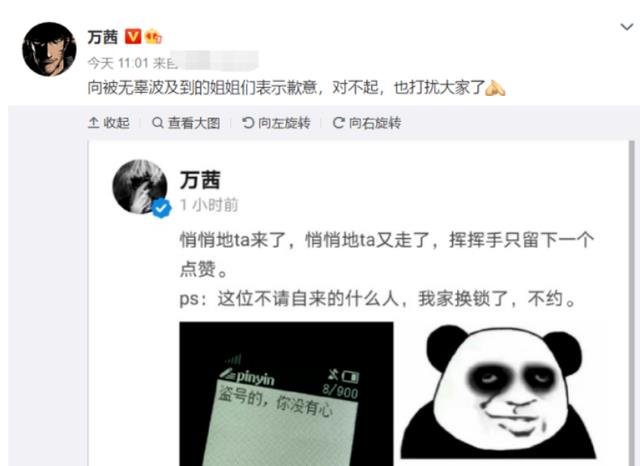
Task: Rotate image left with 向左旋转
Action: (x=276, y=122)
